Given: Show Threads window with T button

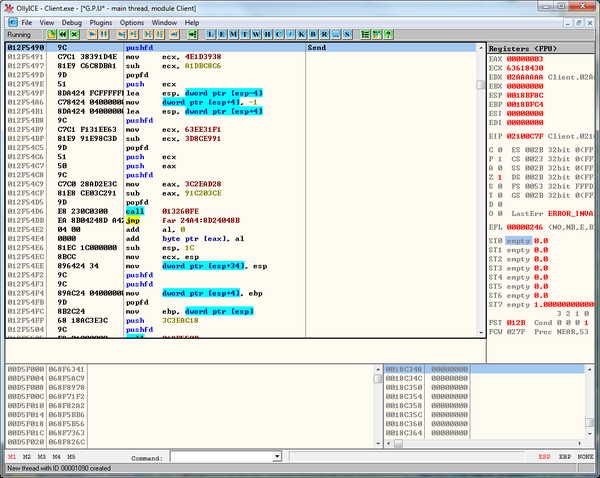Looking at the screenshot, I should (245, 33).
